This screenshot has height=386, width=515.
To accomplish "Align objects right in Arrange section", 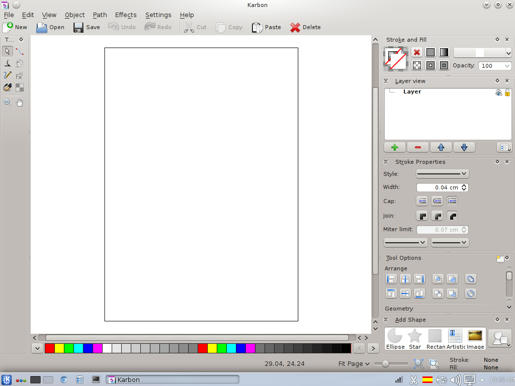I will [419, 279].
